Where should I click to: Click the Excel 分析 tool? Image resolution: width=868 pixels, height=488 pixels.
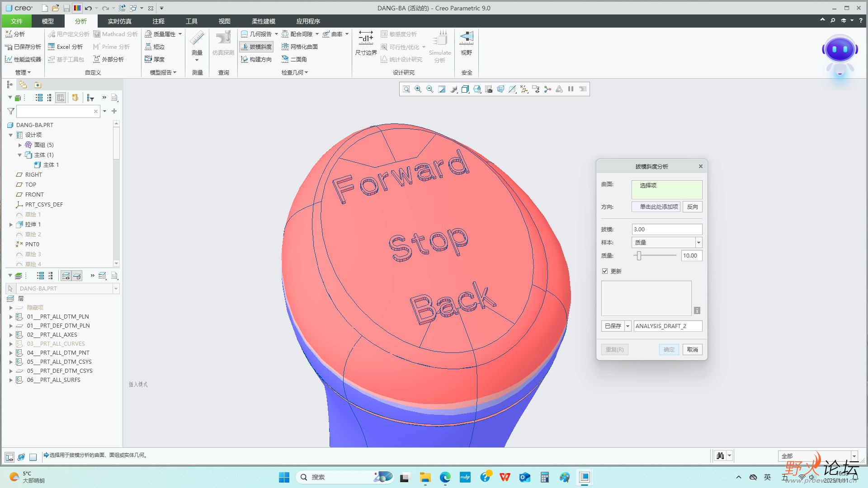click(66, 47)
